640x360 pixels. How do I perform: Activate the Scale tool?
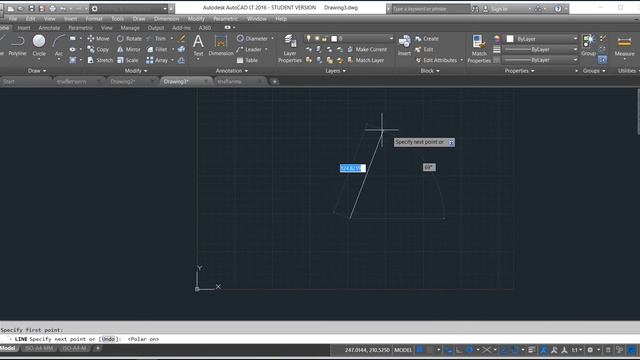click(x=128, y=60)
